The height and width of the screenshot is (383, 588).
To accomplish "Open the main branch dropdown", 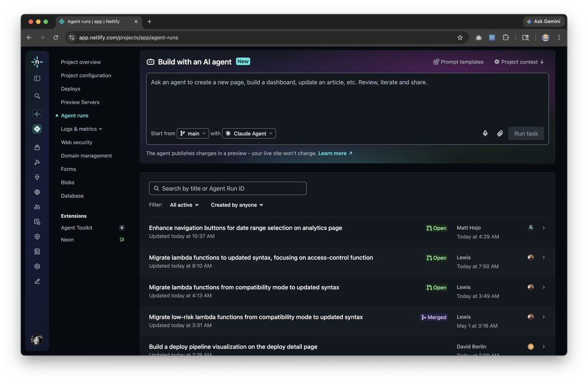I will (193, 133).
